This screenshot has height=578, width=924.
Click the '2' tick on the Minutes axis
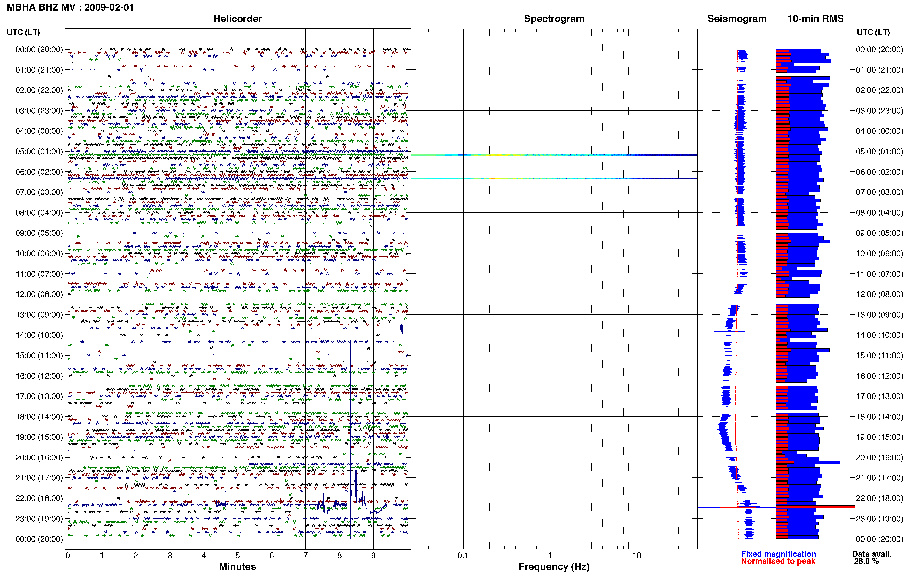tap(136, 556)
